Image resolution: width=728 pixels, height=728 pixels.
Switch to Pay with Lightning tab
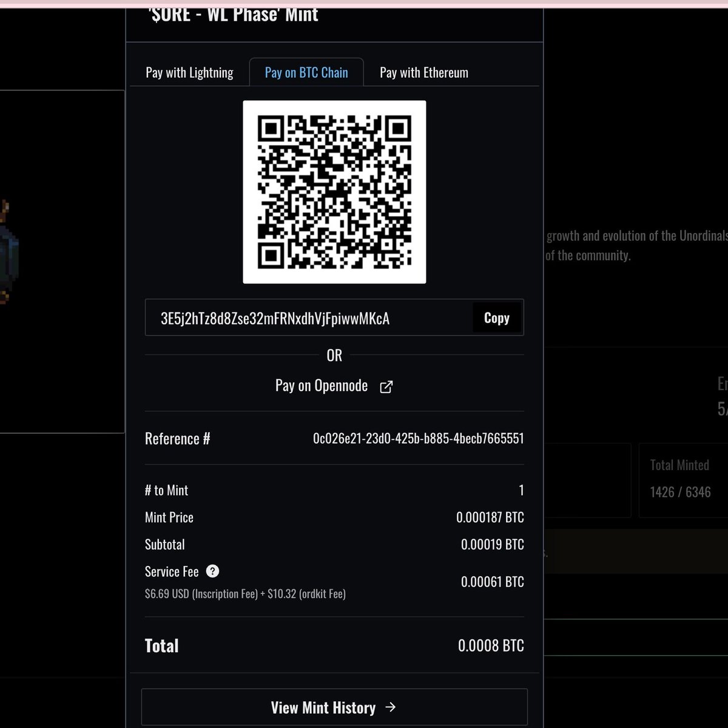pos(189,73)
